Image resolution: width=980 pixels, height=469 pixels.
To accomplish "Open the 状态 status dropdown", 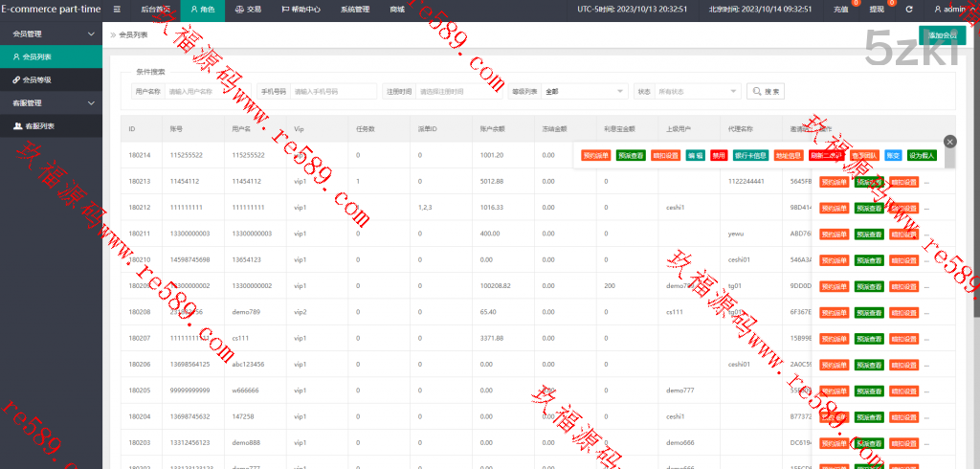I will click(x=698, y=92).
